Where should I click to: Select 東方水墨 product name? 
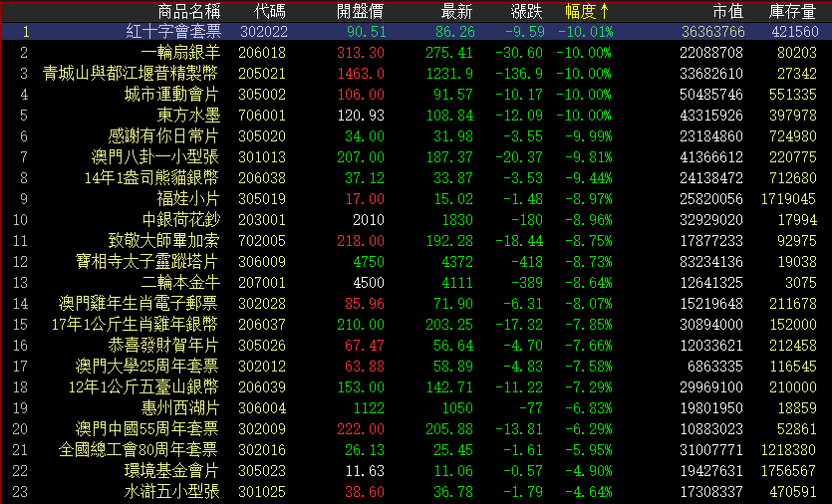coord(188,116)
